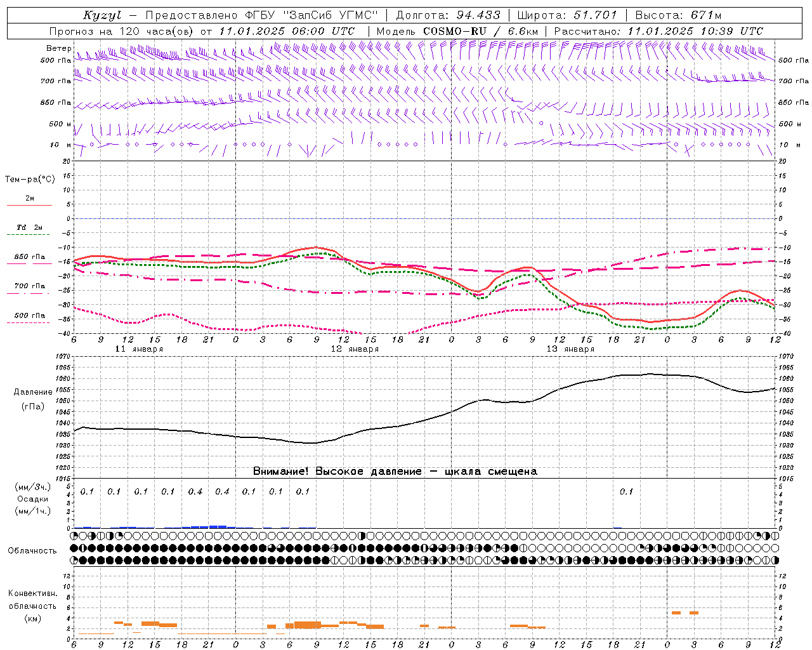812x650 pixels.
Task: Select the elevation label Высота: 671м
Action: 678,15
